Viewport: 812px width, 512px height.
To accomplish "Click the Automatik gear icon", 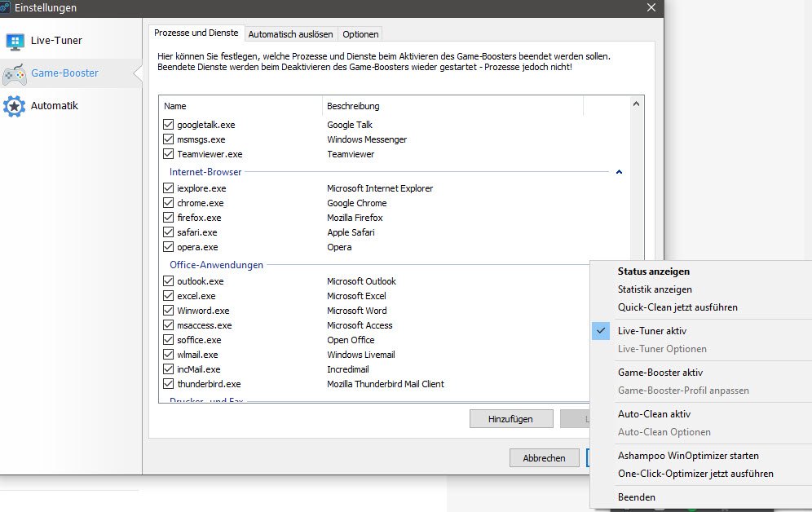I will [15, 106].
